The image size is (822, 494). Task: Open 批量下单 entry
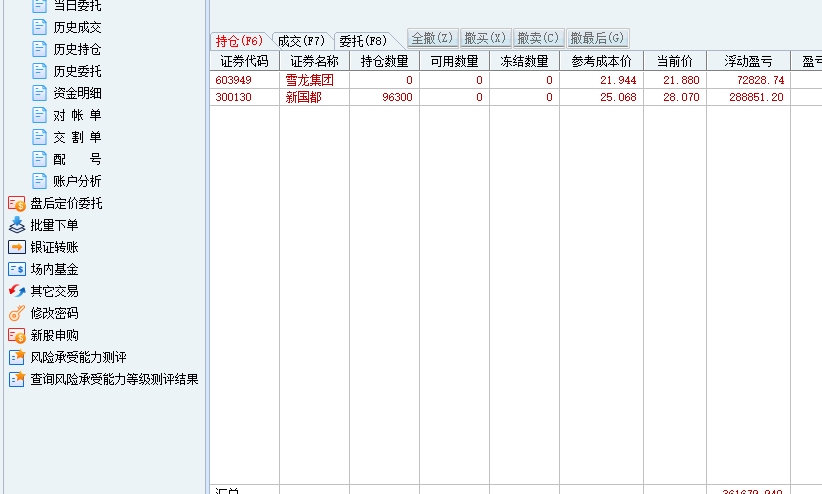coord(54,225)
